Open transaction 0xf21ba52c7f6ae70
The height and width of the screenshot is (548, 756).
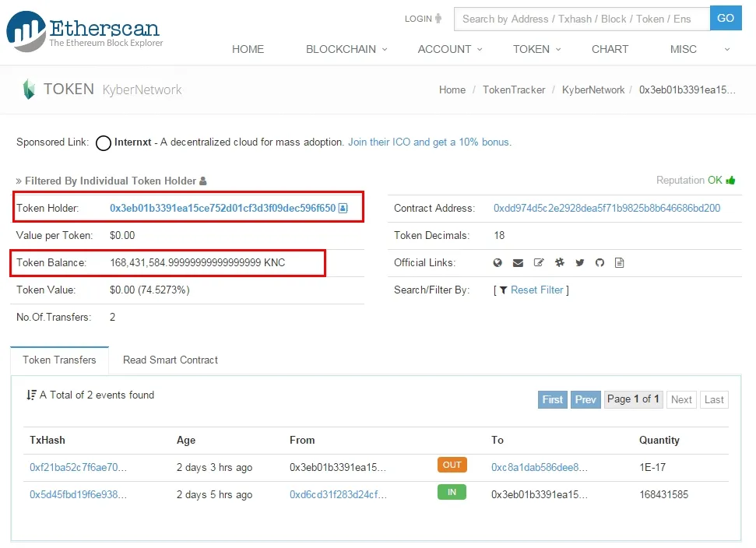click(x=78, y=468)
